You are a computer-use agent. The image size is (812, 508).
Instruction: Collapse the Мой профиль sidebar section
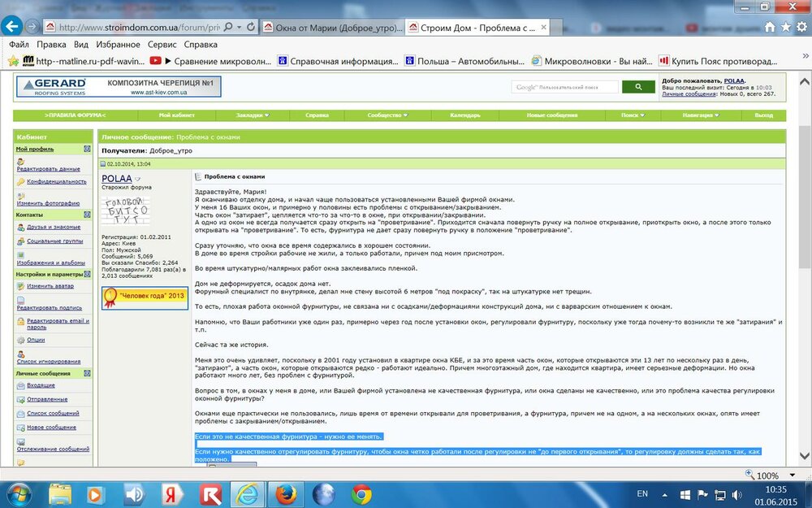pos(87,149)
